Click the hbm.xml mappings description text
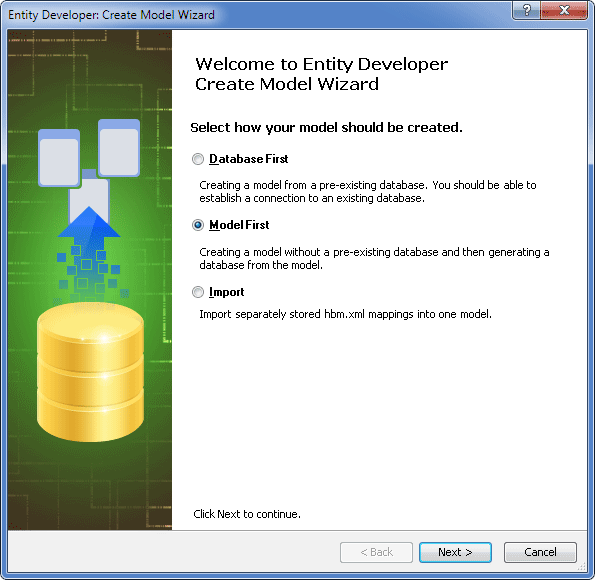The image size is (595, 580). tap(345, 314)
